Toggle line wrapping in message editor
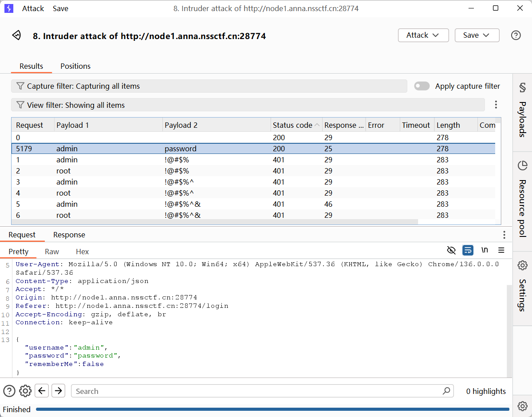The width and height of the screenshot is (532, 417). click(468, 250)
